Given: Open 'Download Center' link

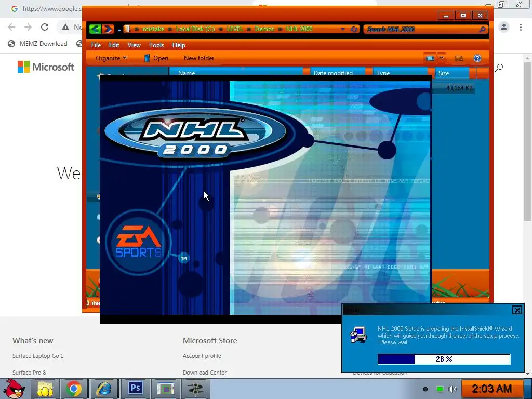Looking at the screenshot, I should tap(205, 373).
